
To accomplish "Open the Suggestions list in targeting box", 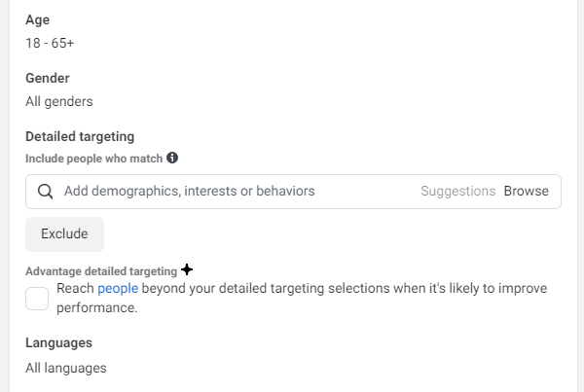I will tap(458, 191).
